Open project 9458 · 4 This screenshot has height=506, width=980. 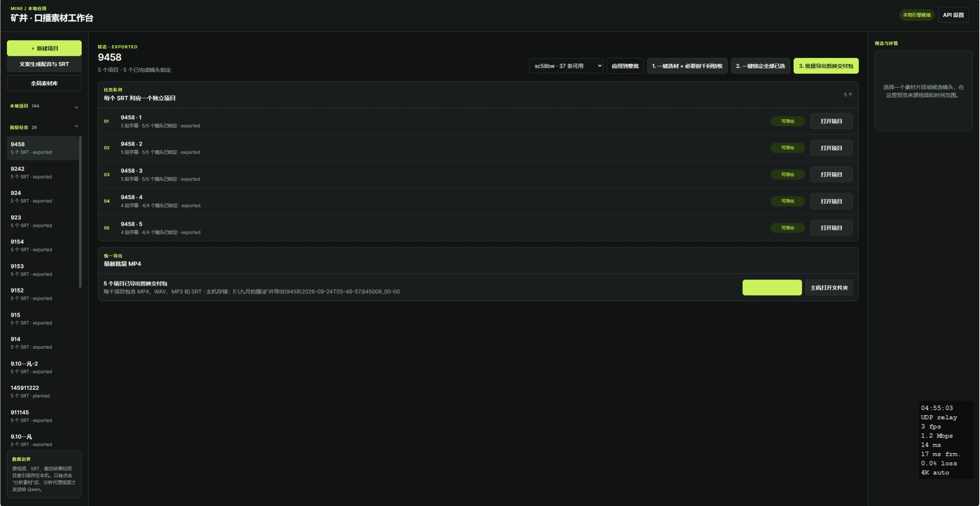(831, 201)
